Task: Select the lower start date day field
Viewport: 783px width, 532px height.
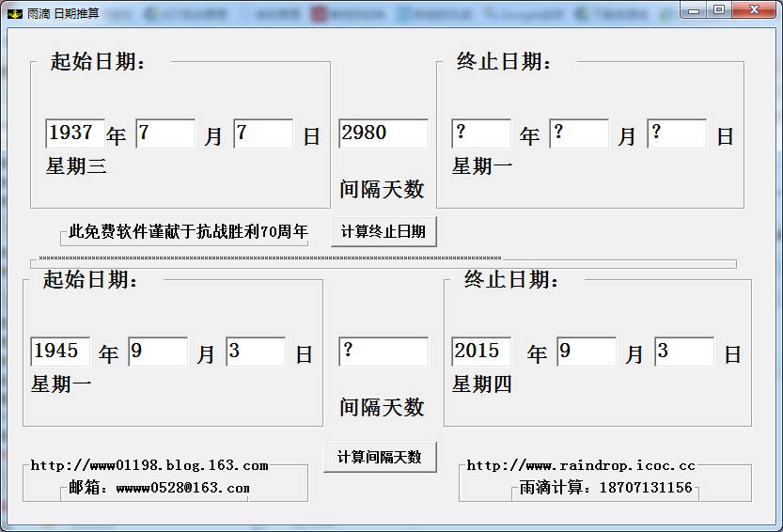Action: [256, 352]
